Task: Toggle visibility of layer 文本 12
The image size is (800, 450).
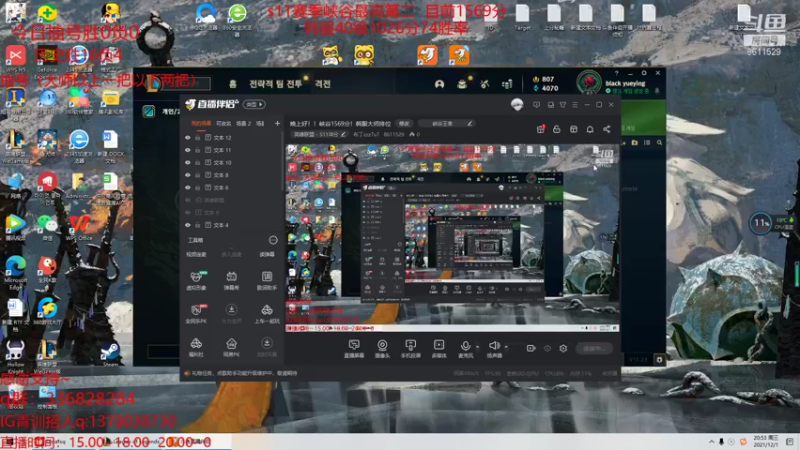Action: (188, 138)
